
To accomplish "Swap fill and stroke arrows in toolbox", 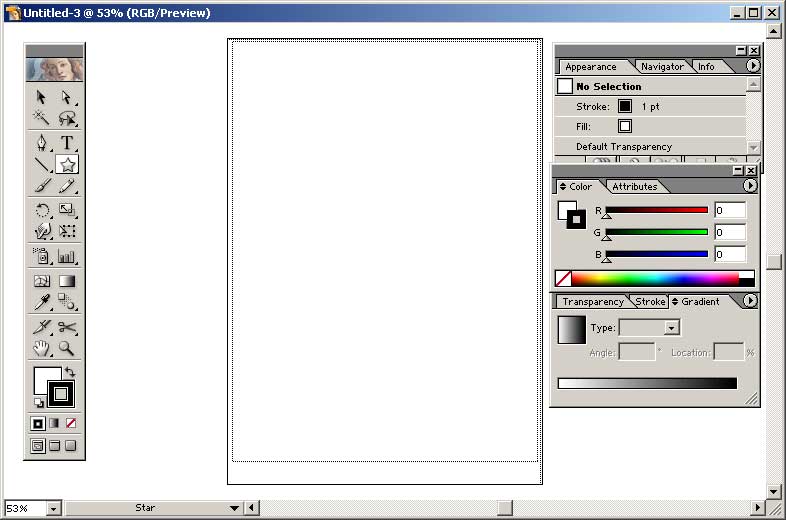I will [70, 372].
